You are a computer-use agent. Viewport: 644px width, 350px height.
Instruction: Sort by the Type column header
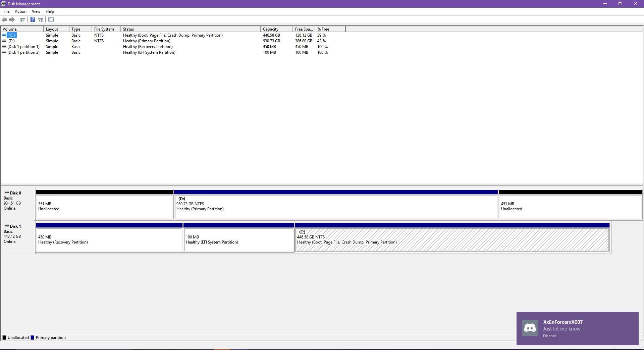(80, 29)
